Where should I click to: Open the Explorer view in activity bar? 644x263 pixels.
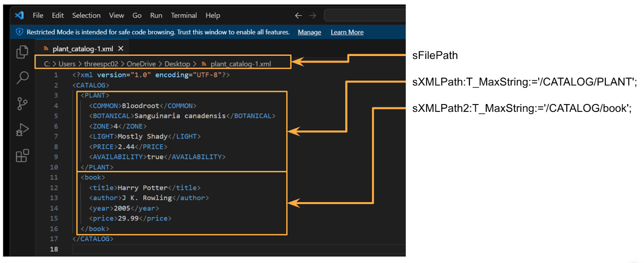[22, 52]
